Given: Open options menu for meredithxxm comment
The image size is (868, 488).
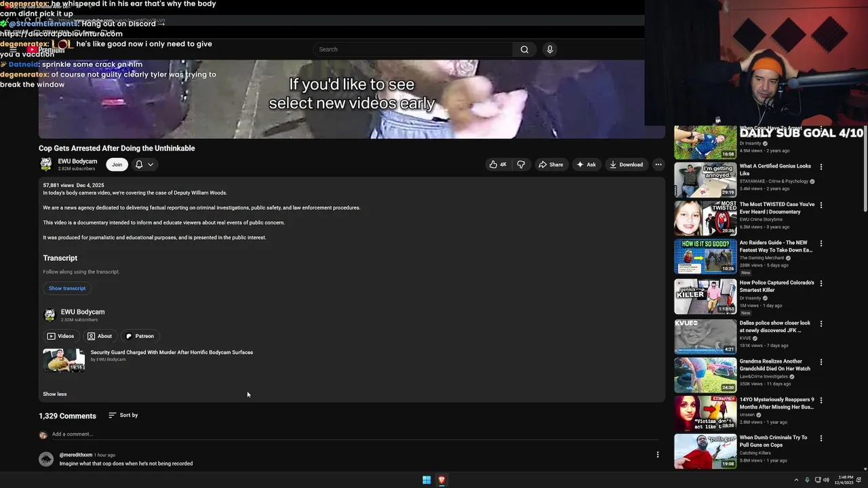Looking at the screenshot, I should 657,455.
